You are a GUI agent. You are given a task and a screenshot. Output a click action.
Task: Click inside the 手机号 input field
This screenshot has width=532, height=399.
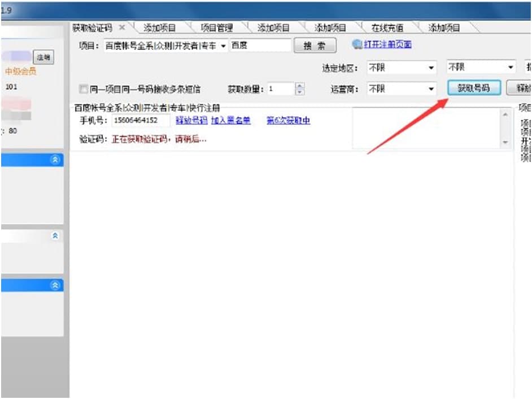[x=141, y=120]
